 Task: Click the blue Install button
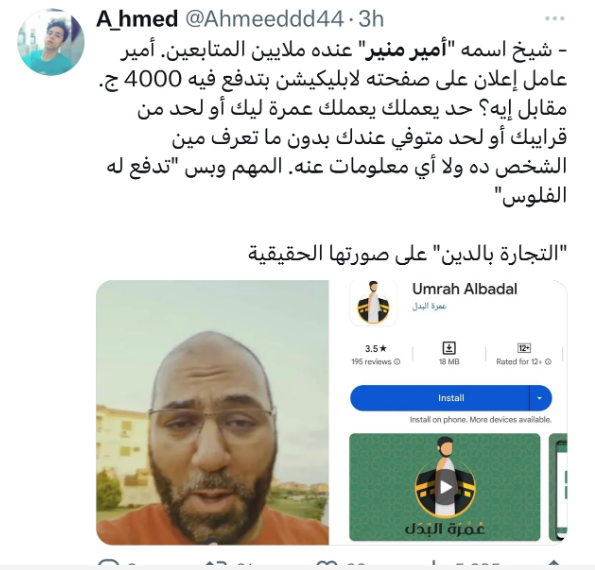pyautogui.click(x=440, y=398)
